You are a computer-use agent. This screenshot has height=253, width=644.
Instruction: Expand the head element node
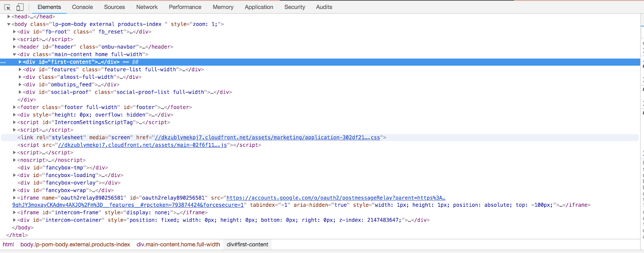(x=8, y=16)
